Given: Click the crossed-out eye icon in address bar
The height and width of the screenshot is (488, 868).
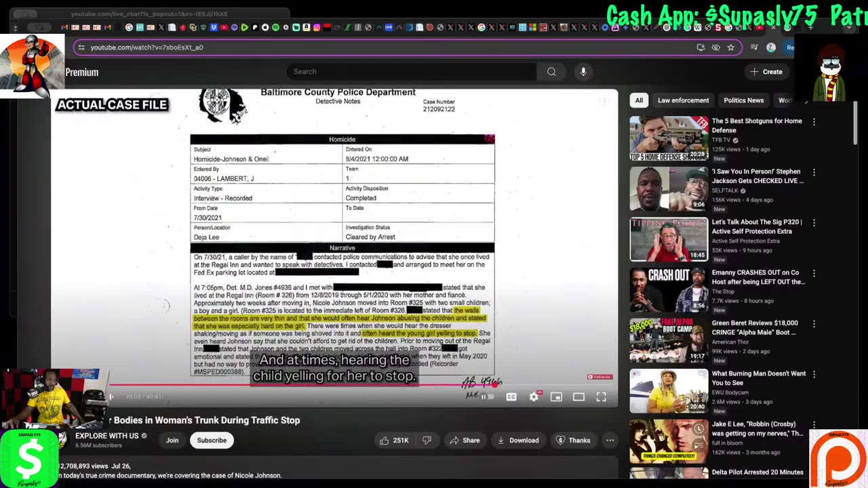Looking at the screenshot, I should click(x=715, y=47).
